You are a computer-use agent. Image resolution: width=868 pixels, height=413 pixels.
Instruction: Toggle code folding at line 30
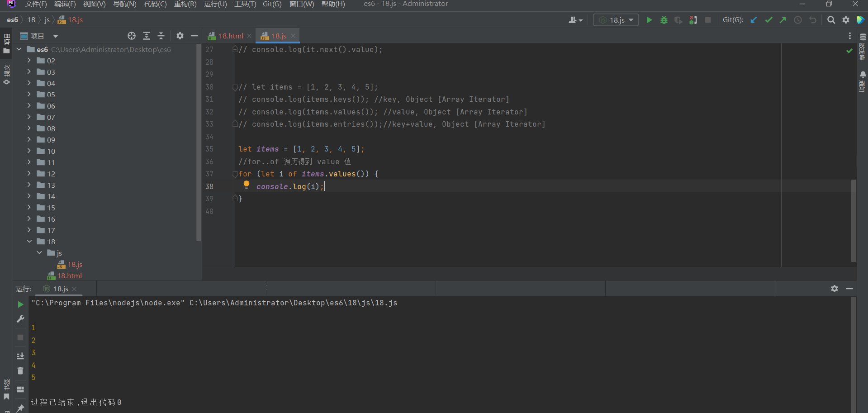(x=235, y=87)
